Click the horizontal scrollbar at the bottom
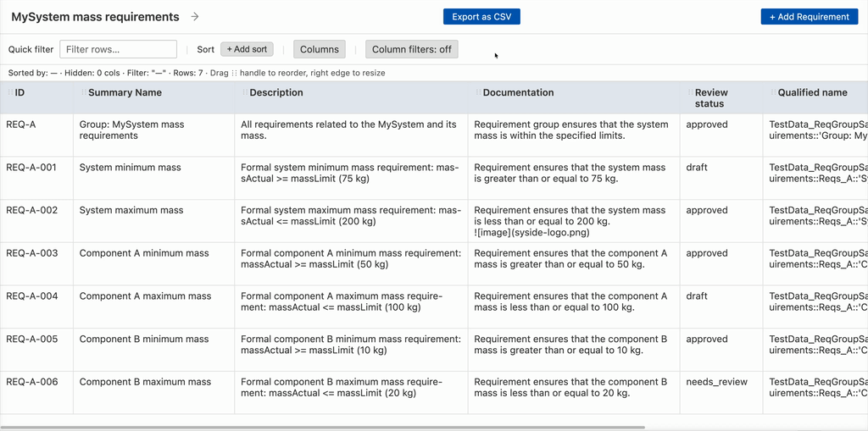Screen dimensions: 868x431 (x=323, y=428)
